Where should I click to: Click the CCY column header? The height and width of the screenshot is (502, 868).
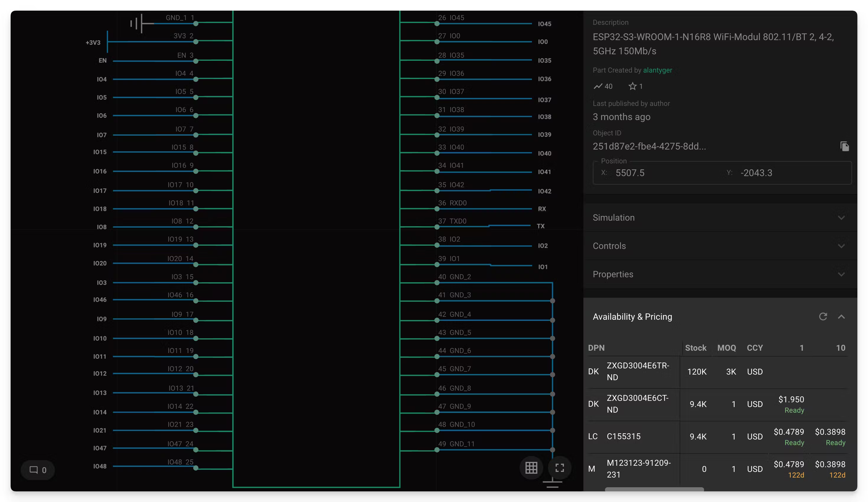tap(755, 348)
